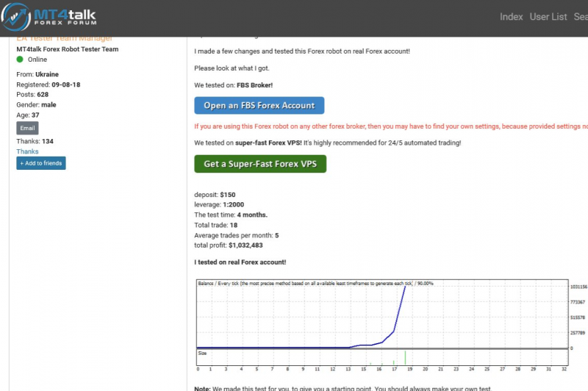The width and height of the screenshot is (588, 391).
Task: Click the Email button in user profile
Action: [x=27, y=128]
